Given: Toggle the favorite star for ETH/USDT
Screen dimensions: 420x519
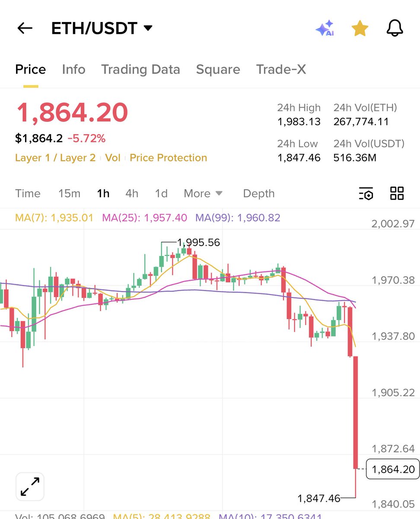Looking at the screenshot, I should tap(360, 29).
